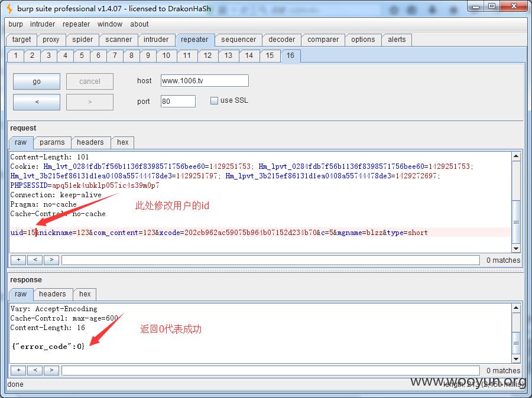
Task: Switch to the scanner tab
Action: click(118, 40)
